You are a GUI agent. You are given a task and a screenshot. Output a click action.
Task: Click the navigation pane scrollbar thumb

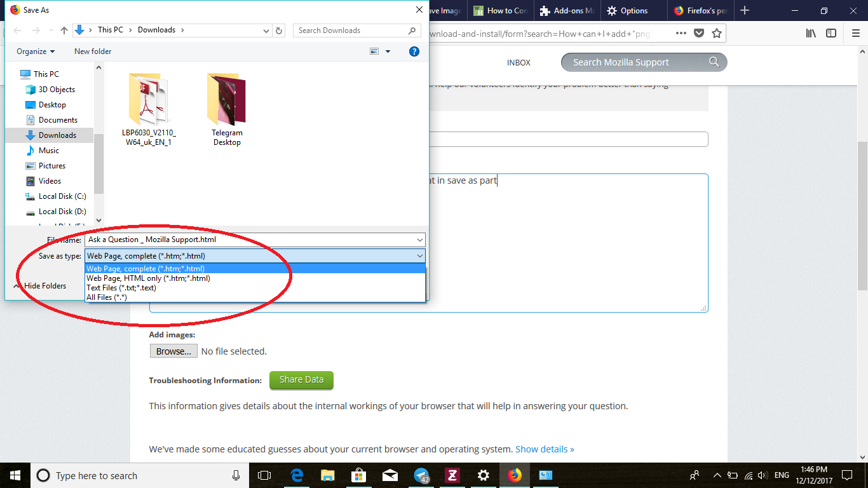pos(98,163)
